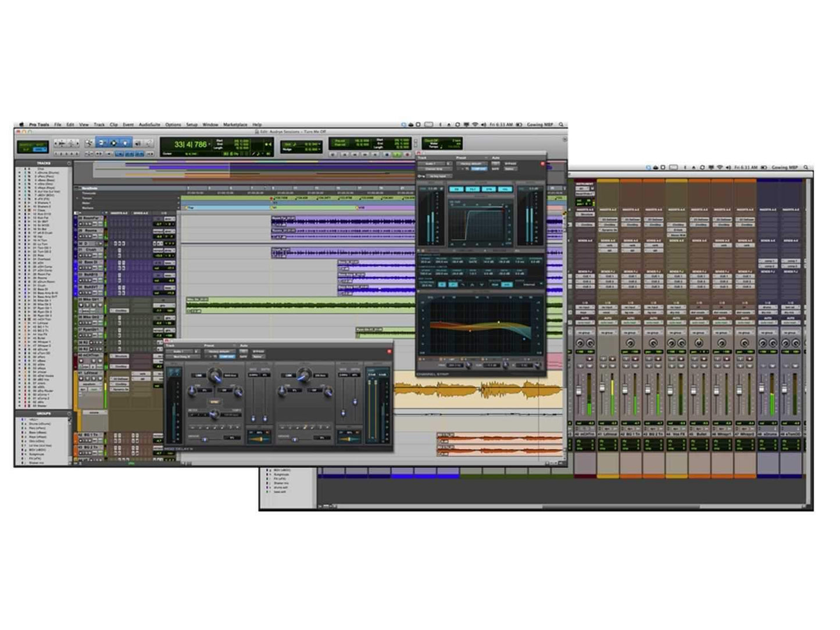Enable Shuffle edit mode
Viewport: 840px width, 630px height.
point(56,142)
